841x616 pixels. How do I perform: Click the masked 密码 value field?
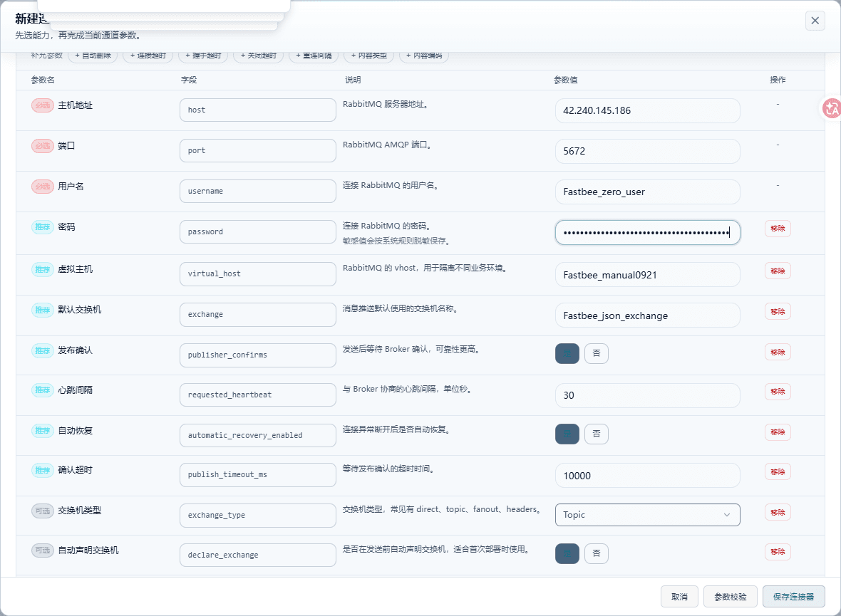pos(647,233)
